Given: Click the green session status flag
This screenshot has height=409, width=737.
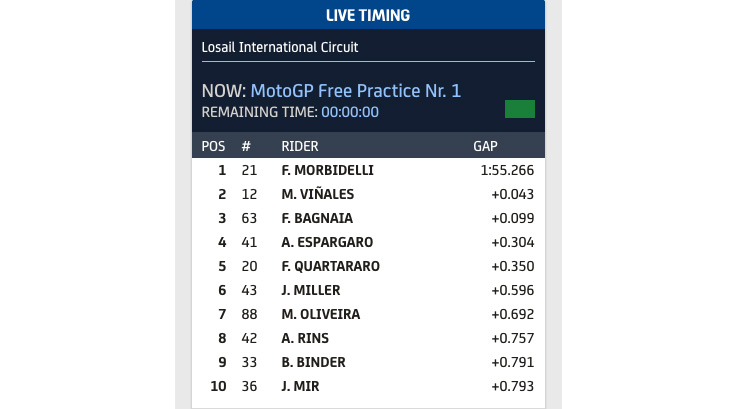Looking at the screenshot, I should (520, 109).
